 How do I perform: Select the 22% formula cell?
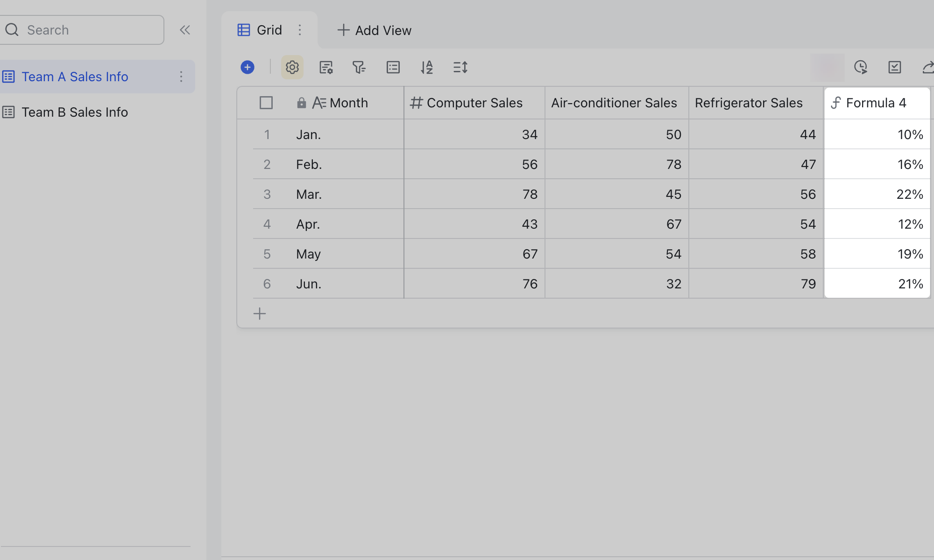click(877, 194)
